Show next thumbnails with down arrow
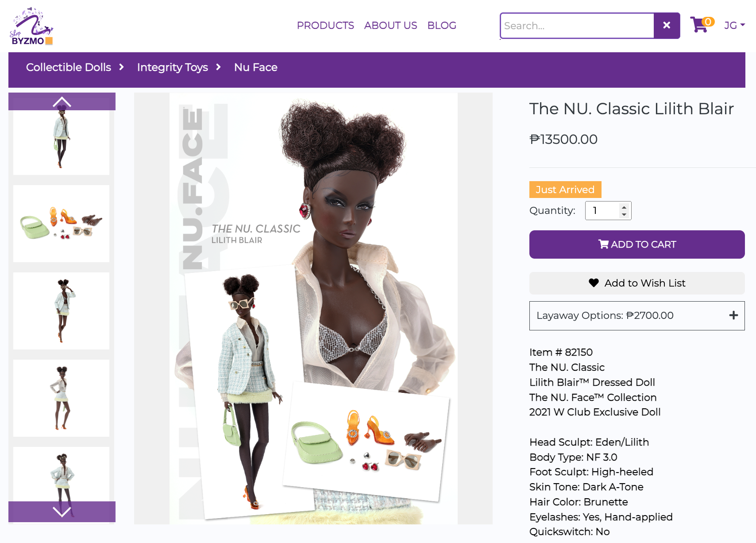 coord(62,512)
